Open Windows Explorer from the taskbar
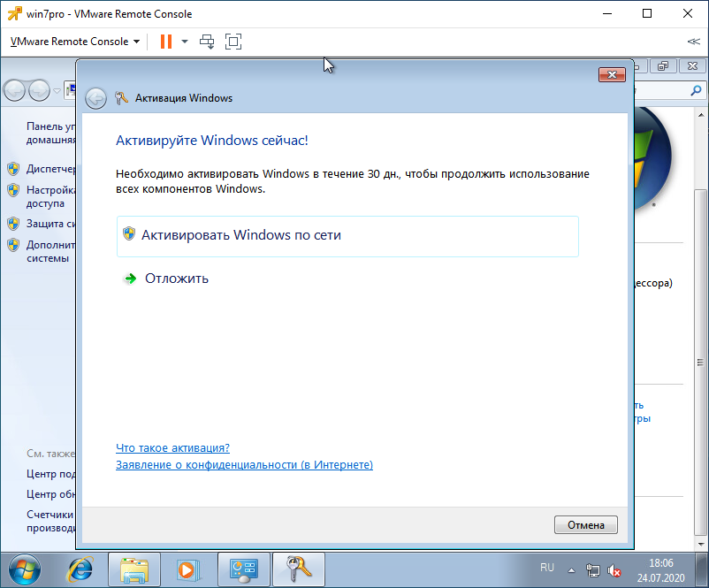The image size is (709, 588). point(133,570)
